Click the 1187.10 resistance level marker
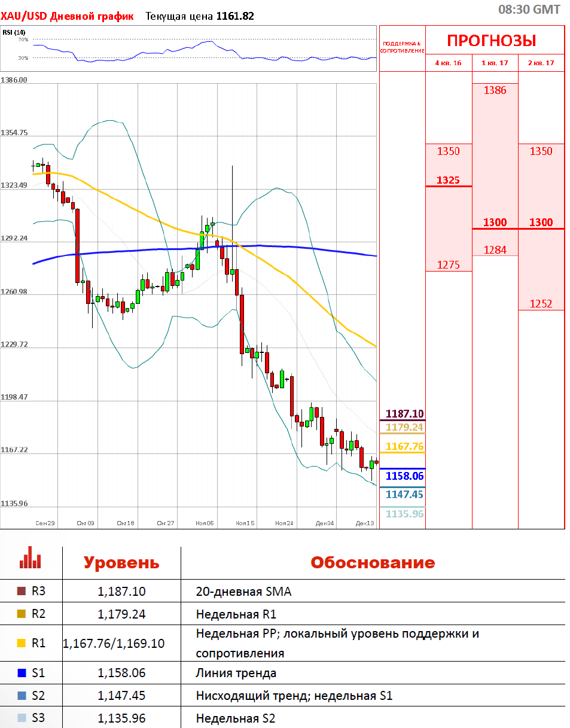Viewport: 570px width, 728px height. [x=404, y=414]
